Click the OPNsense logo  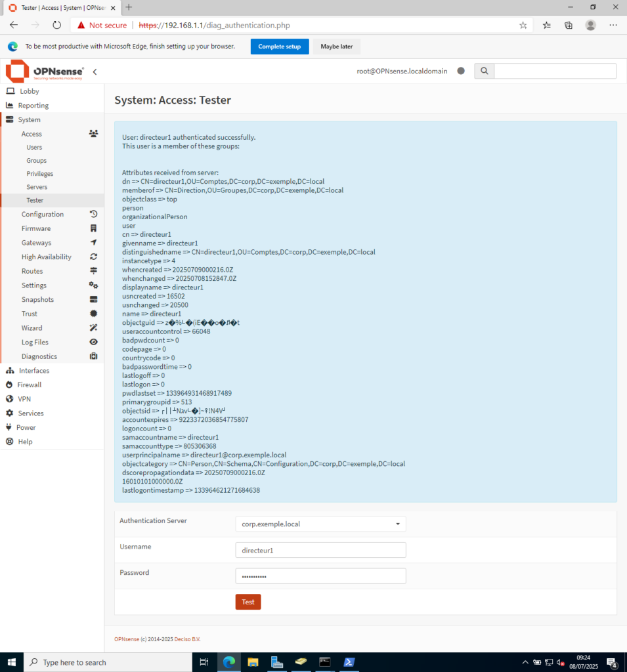[x=45, y=71]
